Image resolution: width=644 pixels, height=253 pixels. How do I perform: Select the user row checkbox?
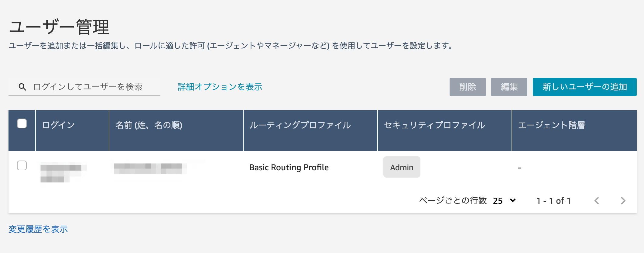tap(22, 165)
